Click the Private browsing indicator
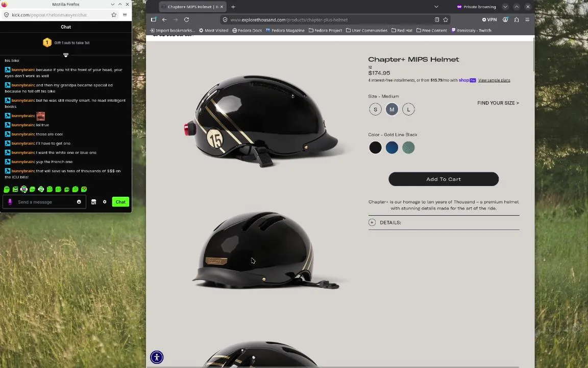 tap(476, 7)
